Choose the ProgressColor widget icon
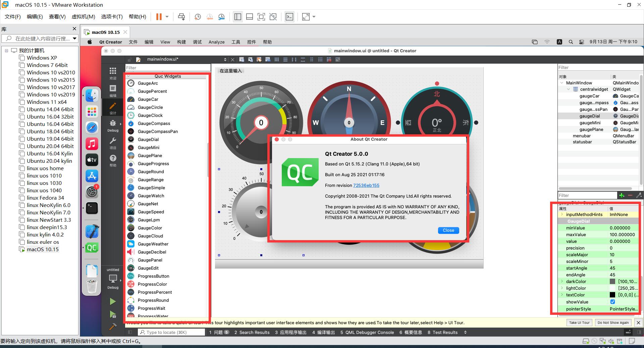This screenshot has width=644, height=348. [131, 284]
